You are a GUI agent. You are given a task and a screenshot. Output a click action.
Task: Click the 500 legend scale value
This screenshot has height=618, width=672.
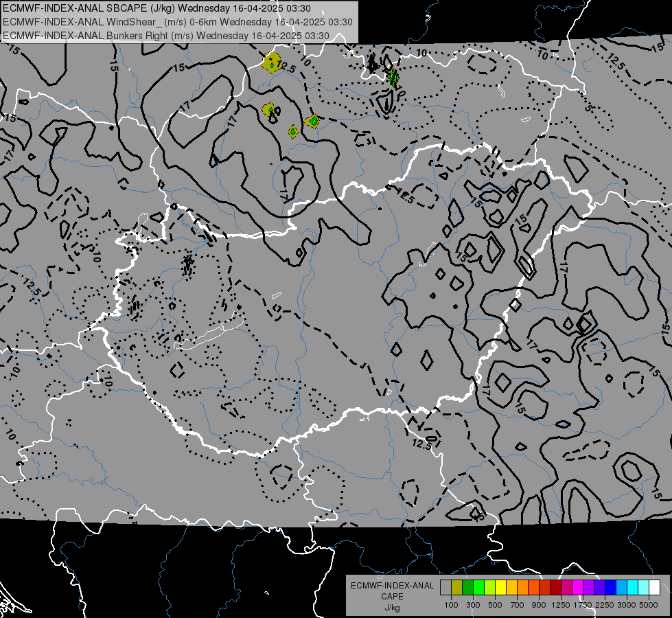[495, 605]
